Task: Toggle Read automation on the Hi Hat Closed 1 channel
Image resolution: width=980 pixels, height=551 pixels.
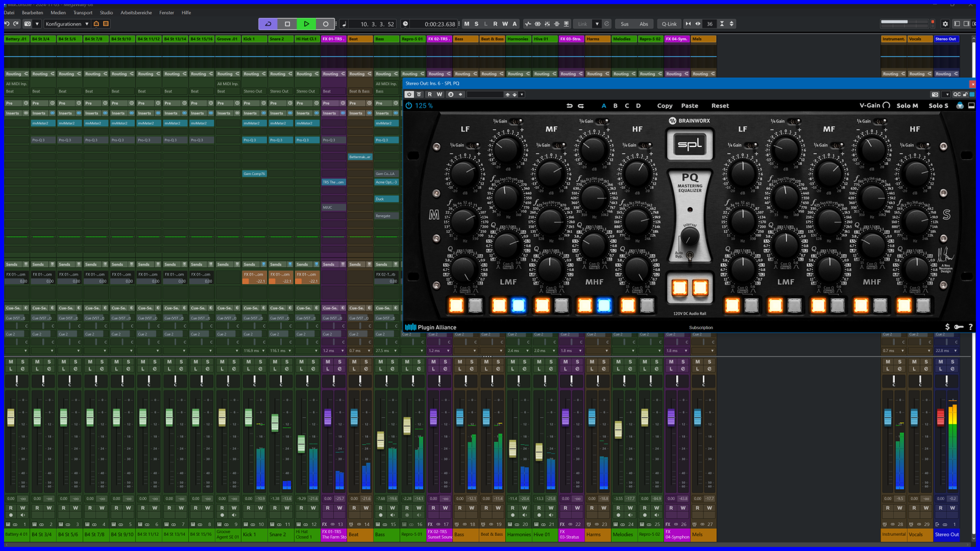Action: (301, 508)
